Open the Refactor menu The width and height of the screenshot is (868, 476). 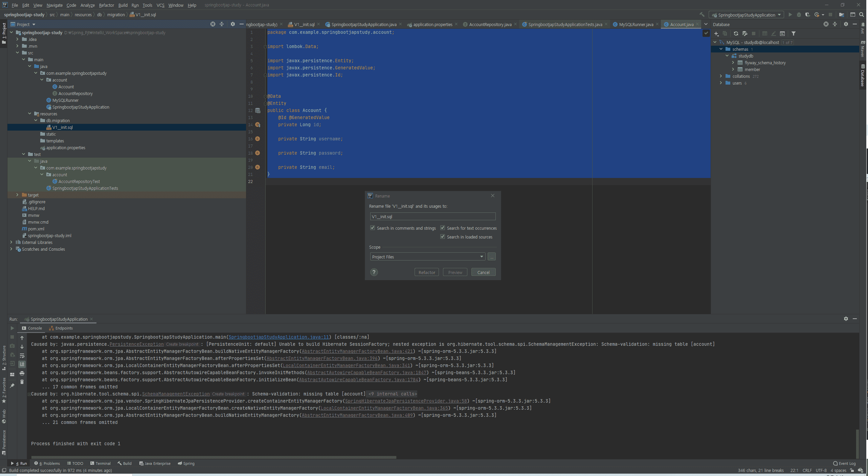click(106, 5)
